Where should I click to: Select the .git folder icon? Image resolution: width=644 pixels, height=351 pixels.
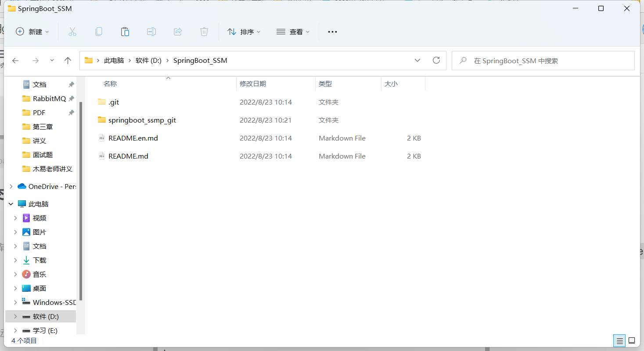pos(102,102)
